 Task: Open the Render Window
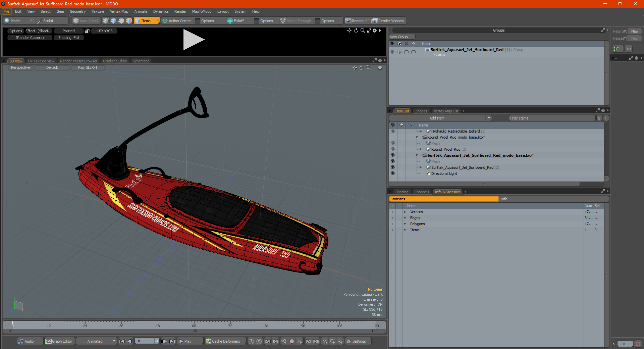click(x=388, y=21)
